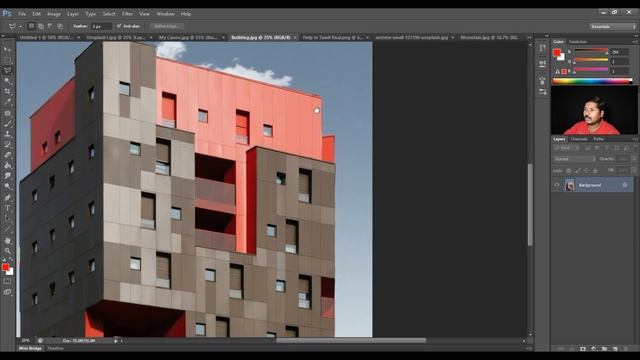Click the Photoshop Ps logo
640x360 pixels.
(7, 13)
